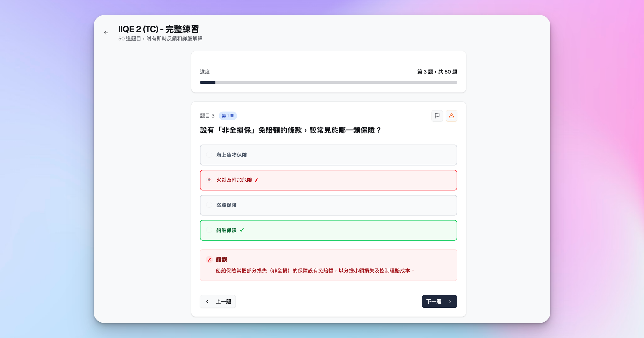Flag this question for review
The width and height of the screenshot is (644, 338).
437,116
